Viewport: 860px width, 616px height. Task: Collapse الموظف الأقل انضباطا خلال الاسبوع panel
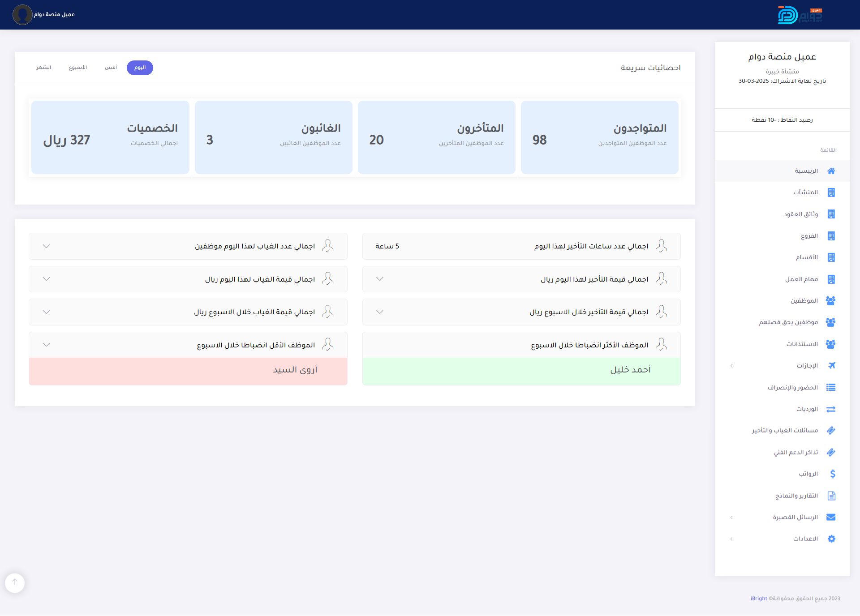click(46, 345)
